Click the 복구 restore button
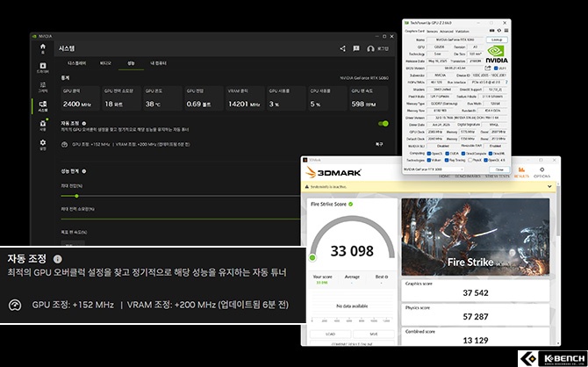Screen dimensions: 588x367 click(x=379, y=145)
